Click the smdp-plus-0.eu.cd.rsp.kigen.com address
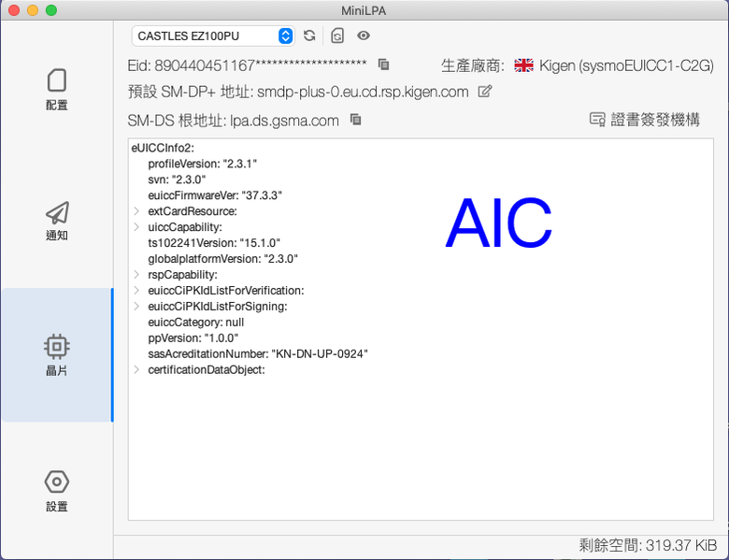 (x=363, y=93)
